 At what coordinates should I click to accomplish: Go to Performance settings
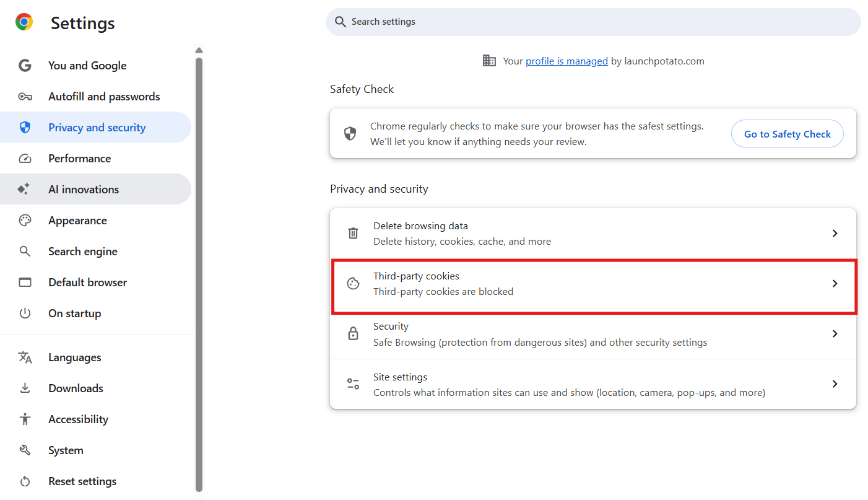click(95, 159)
